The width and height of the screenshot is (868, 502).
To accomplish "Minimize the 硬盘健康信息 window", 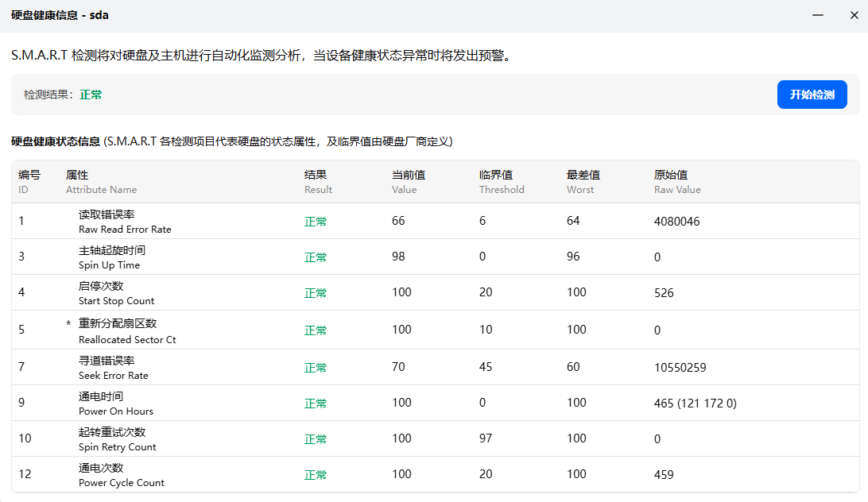I will tap(818, 15).
